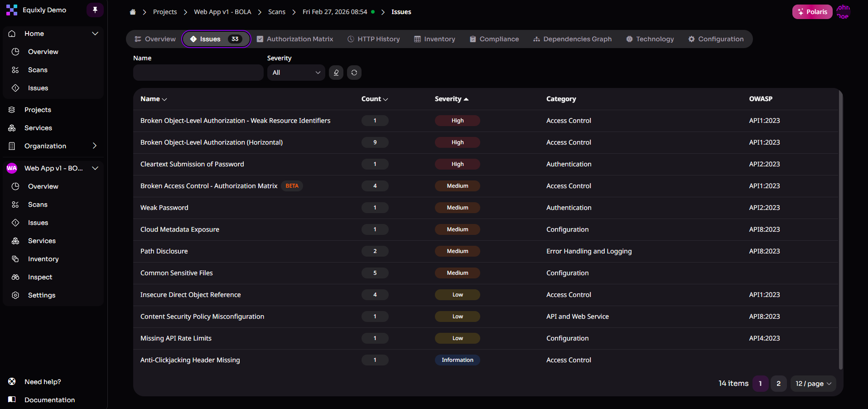868x409 pixels.
Task: Click the Name filter text field
Action: point(198,73)
